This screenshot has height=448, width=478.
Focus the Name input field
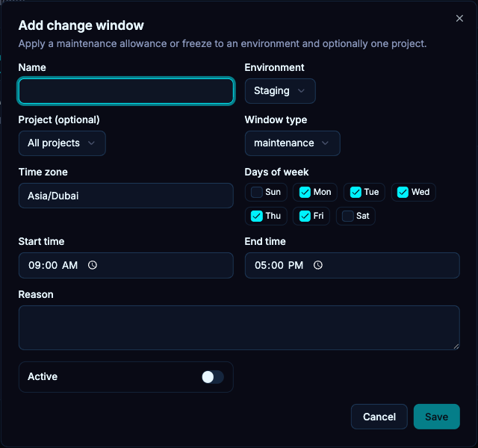126,91
